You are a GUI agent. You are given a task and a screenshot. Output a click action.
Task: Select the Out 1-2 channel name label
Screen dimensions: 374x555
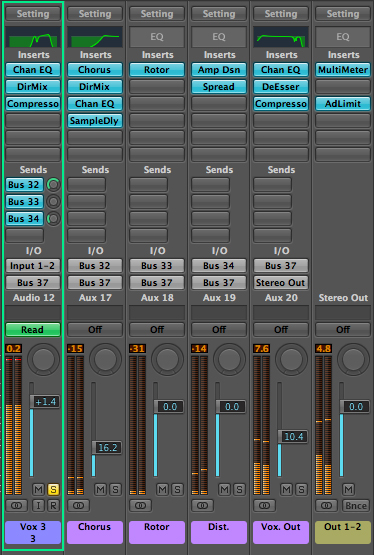click(343, 532)
